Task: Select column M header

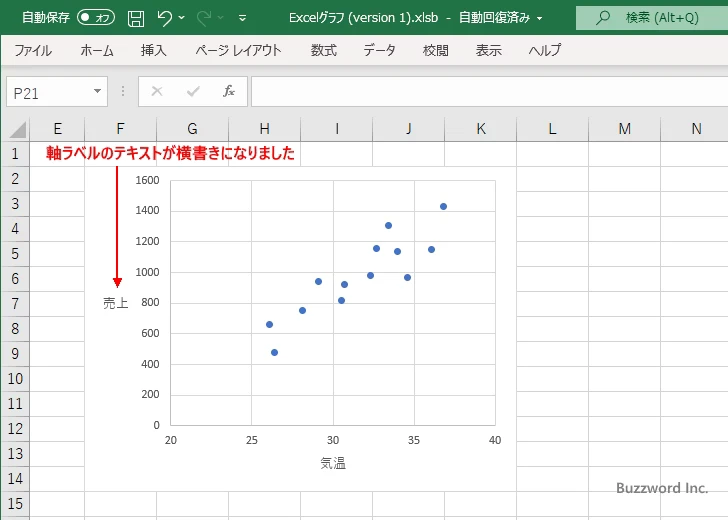Action: pyautogui.click(x=624, y=129)
